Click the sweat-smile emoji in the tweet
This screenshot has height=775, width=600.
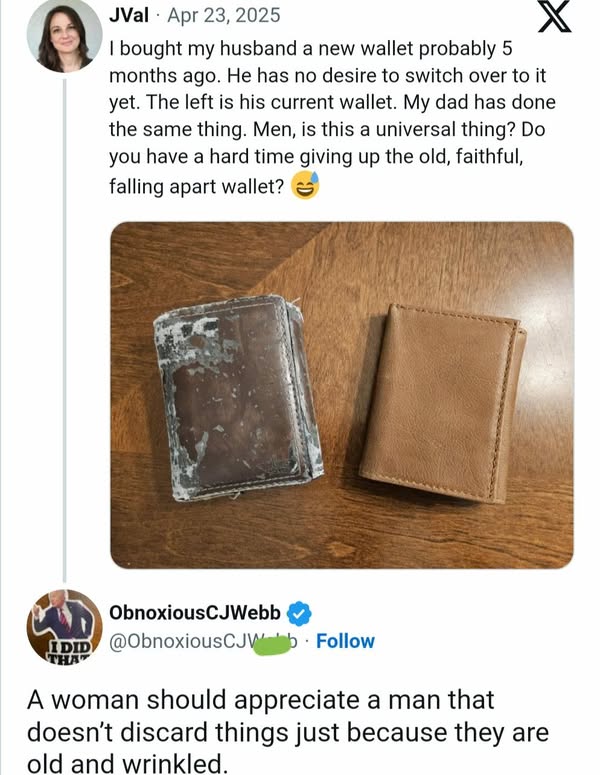pyautogui.click(x=305, y=186)
